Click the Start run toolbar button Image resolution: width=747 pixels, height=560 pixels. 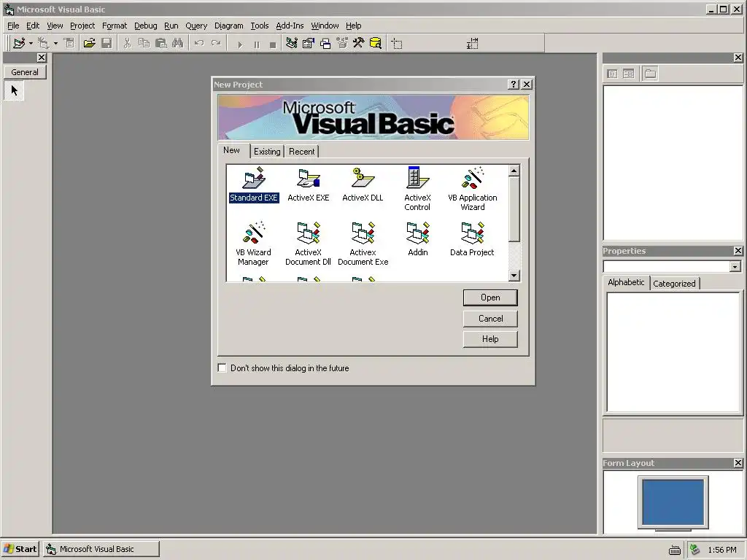point(240,44)
